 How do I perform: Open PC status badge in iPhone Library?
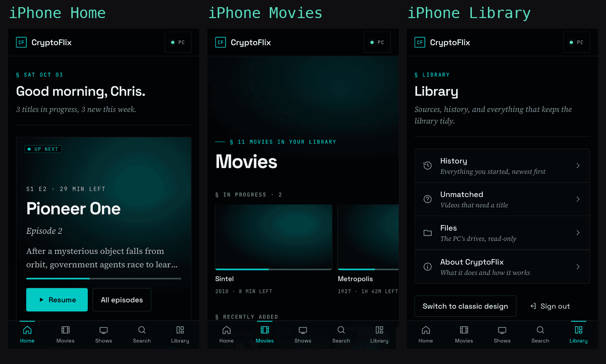pyautogui.click(x=576, y=42)
